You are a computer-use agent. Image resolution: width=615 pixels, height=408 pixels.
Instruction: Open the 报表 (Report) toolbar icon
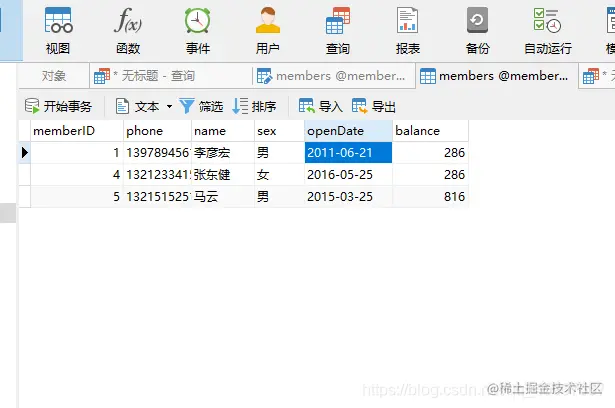click(408, 30)
